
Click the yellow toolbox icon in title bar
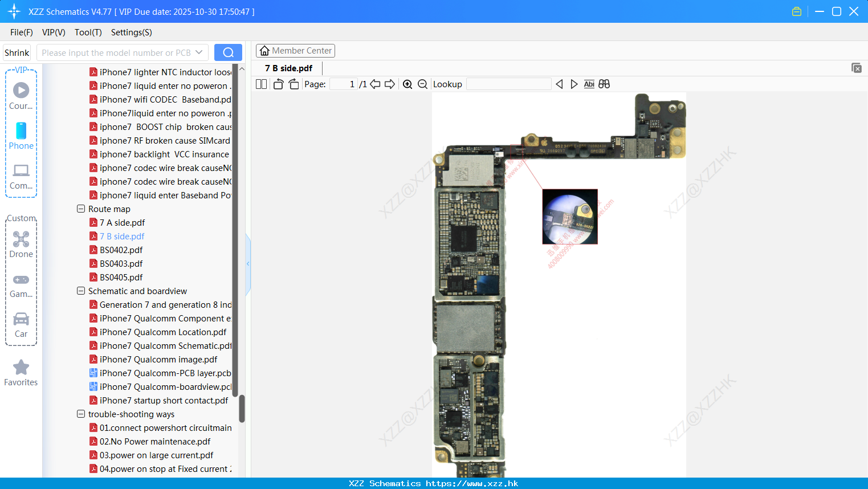[797, 11]
